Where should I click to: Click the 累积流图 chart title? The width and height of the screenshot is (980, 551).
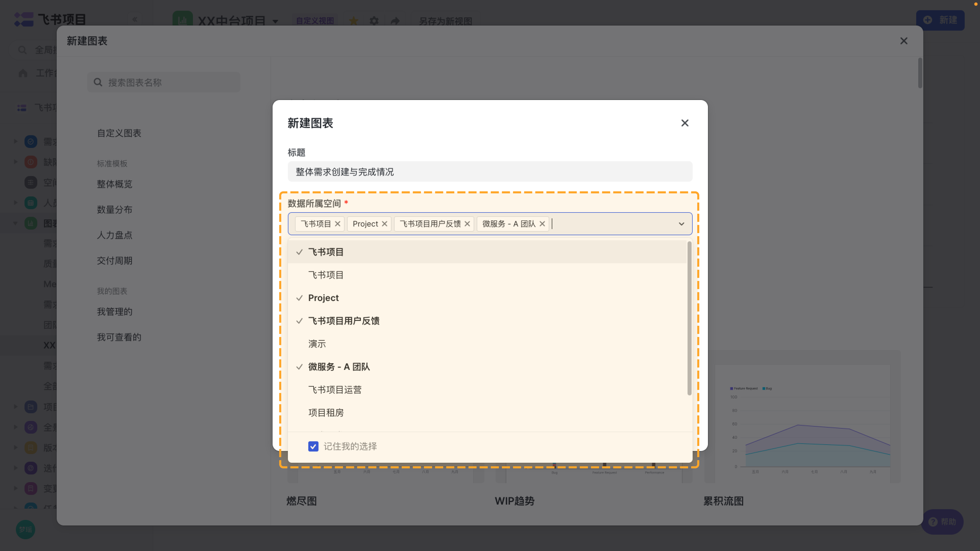pyautogui.click(x=723, y=501)
